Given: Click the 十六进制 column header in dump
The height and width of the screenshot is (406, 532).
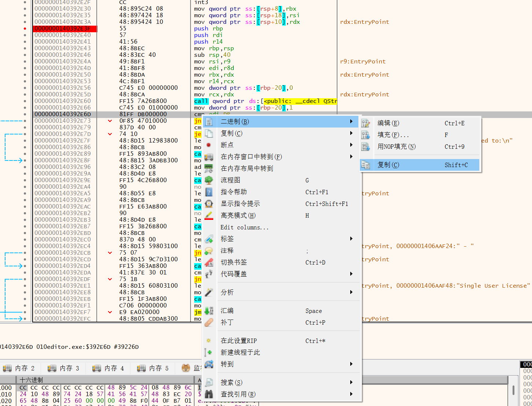Looking at the screenshot, I should (32, 380).
